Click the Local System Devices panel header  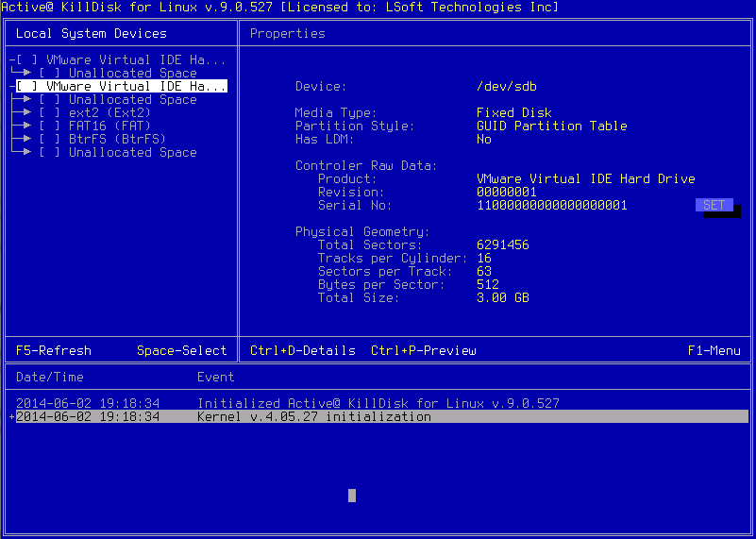click(92, 33)
